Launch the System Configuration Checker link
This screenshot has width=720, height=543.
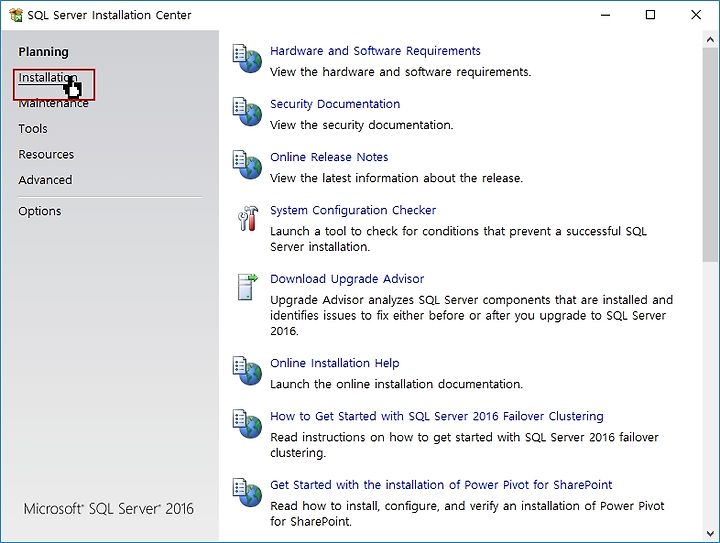click(353, 210)
